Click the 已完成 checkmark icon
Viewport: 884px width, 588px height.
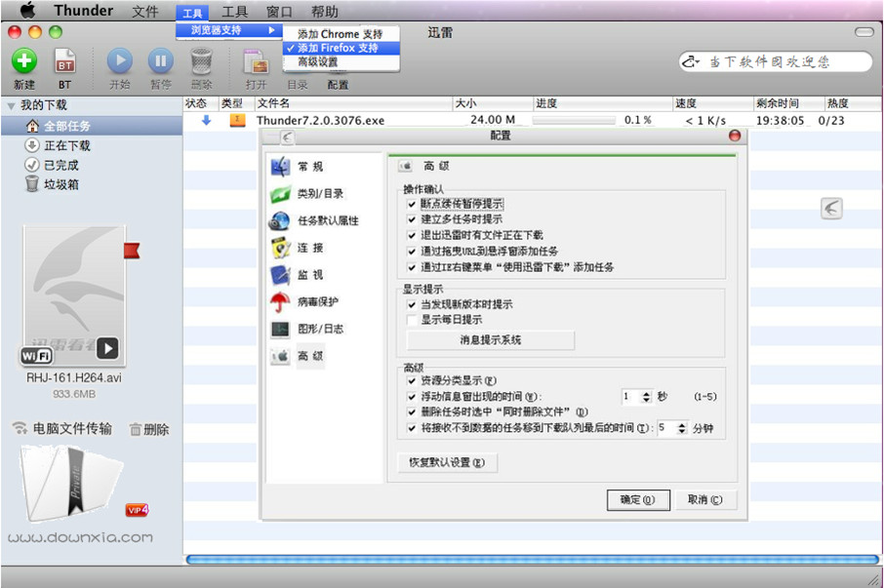point(32,165)
